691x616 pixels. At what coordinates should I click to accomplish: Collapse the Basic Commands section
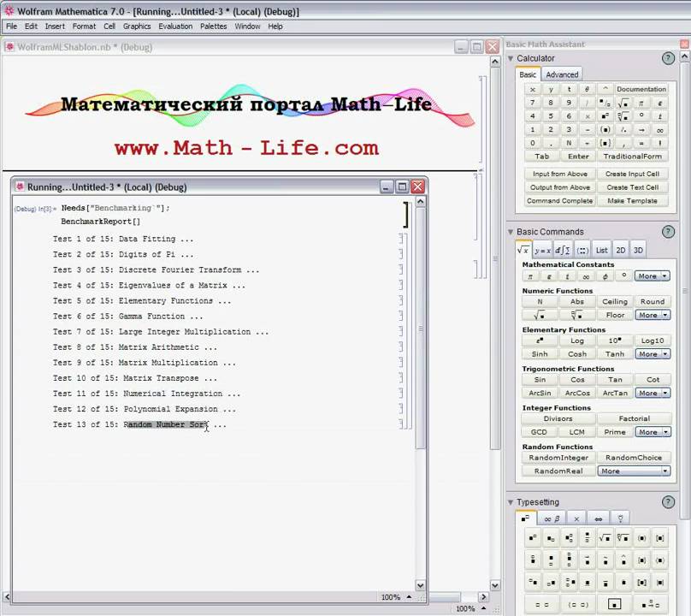(x=511, y=232)
